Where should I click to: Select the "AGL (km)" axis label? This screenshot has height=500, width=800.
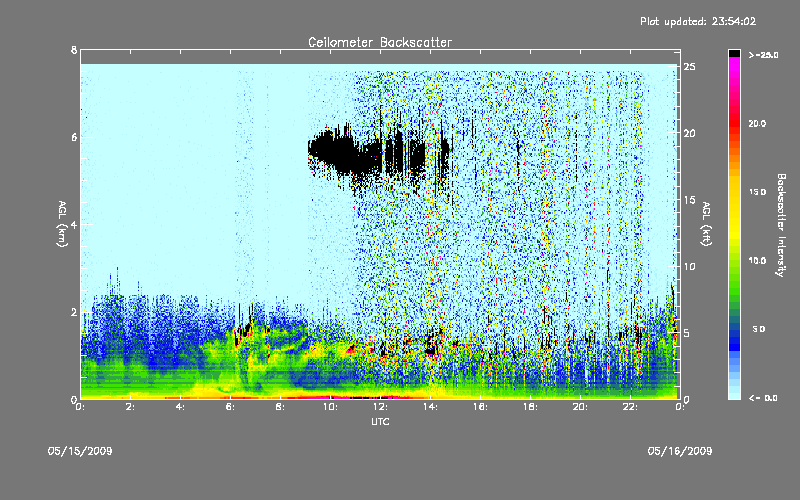[x=62, y=224]
